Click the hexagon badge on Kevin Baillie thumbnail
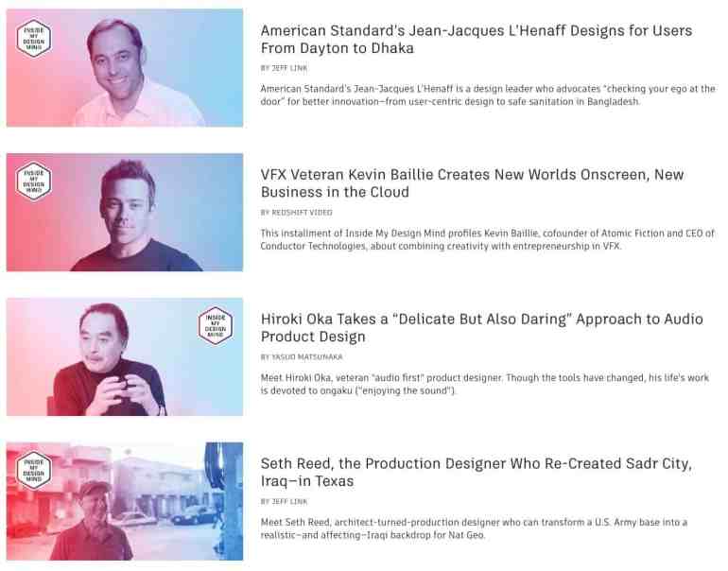728x571 pixels. click(34, 182)
